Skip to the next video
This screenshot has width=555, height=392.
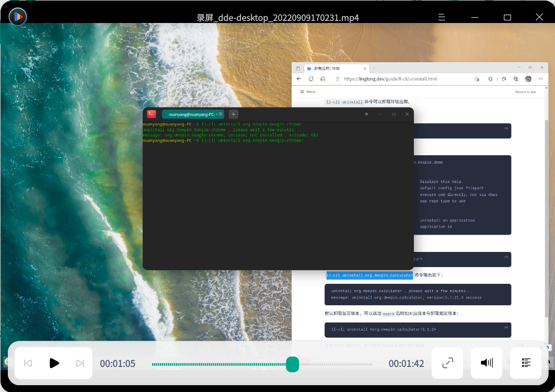coord(80,363)
